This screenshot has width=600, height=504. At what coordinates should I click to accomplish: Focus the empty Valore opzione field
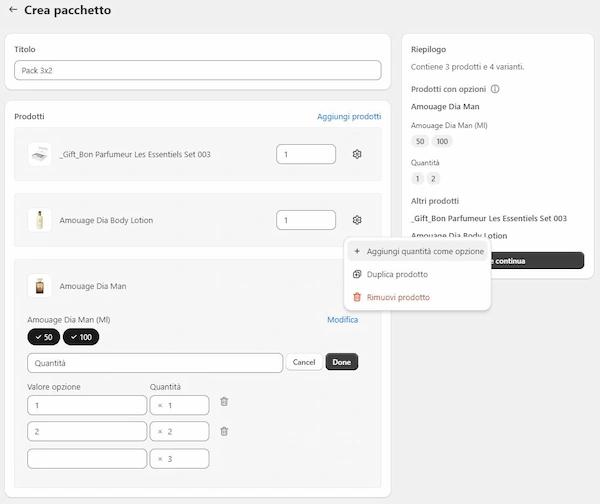tap(87, 459)
